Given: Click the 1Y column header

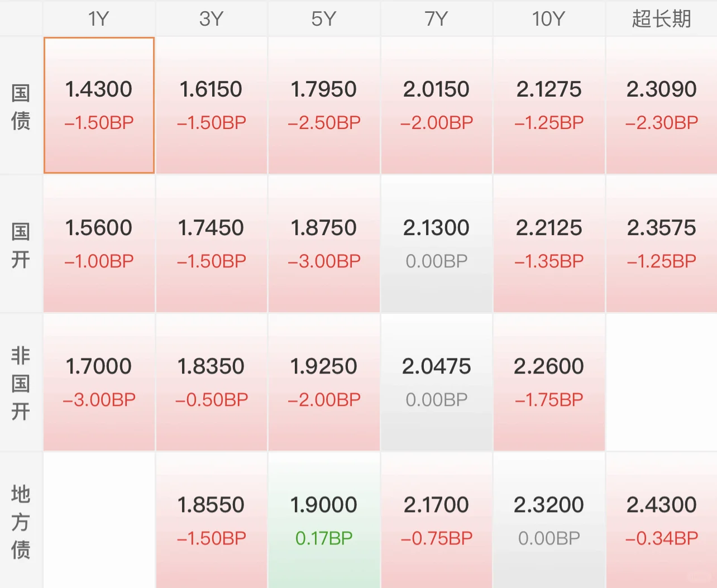Looking at the screenshot, I should (99, 19).
